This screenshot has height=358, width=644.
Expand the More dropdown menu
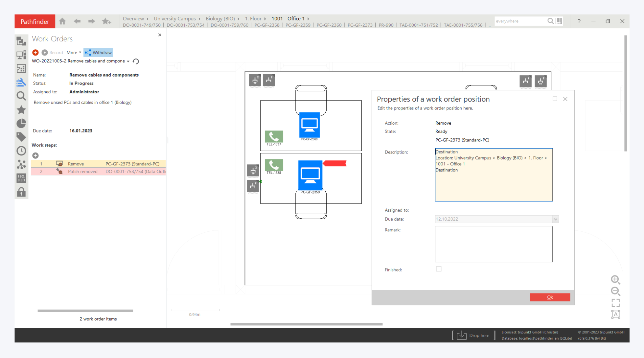[x=74, y=53]
